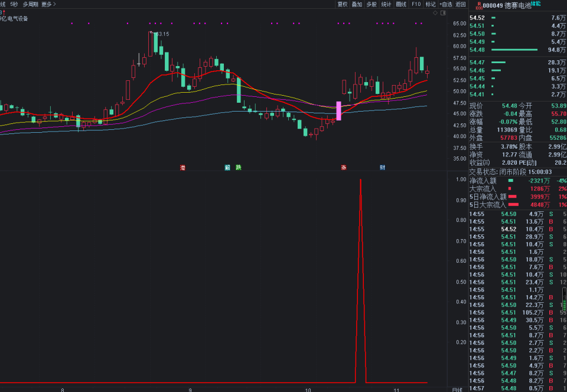Toggle the side panel layout icon
Viewport: 567px width, 392px height.
point(444,13)
